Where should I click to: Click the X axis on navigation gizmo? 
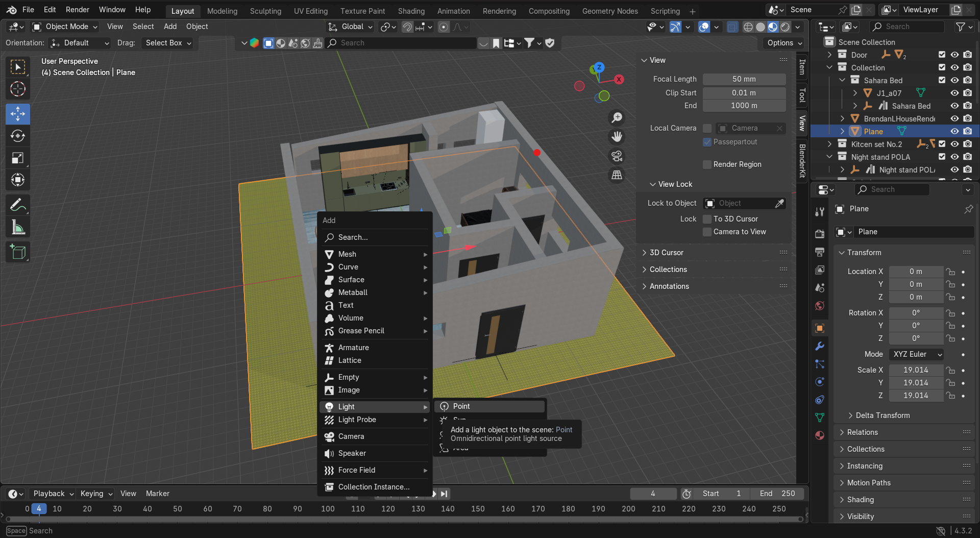[619, 79]
